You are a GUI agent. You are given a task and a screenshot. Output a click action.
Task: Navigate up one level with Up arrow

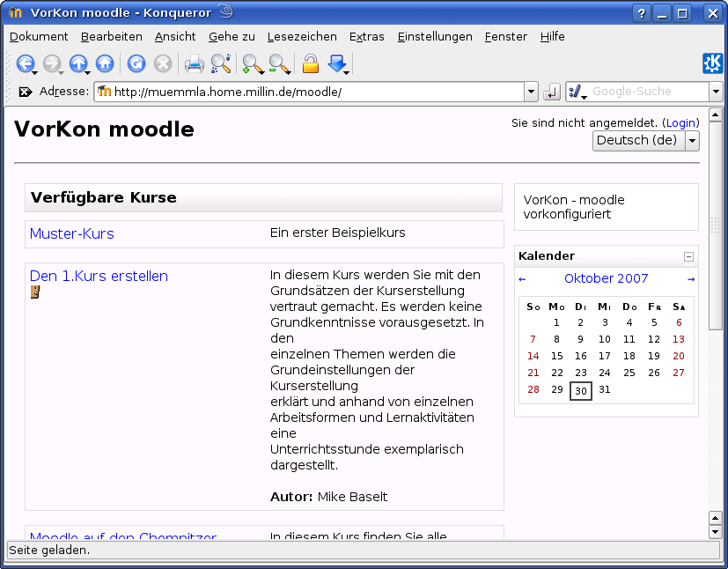click(78, 63)
